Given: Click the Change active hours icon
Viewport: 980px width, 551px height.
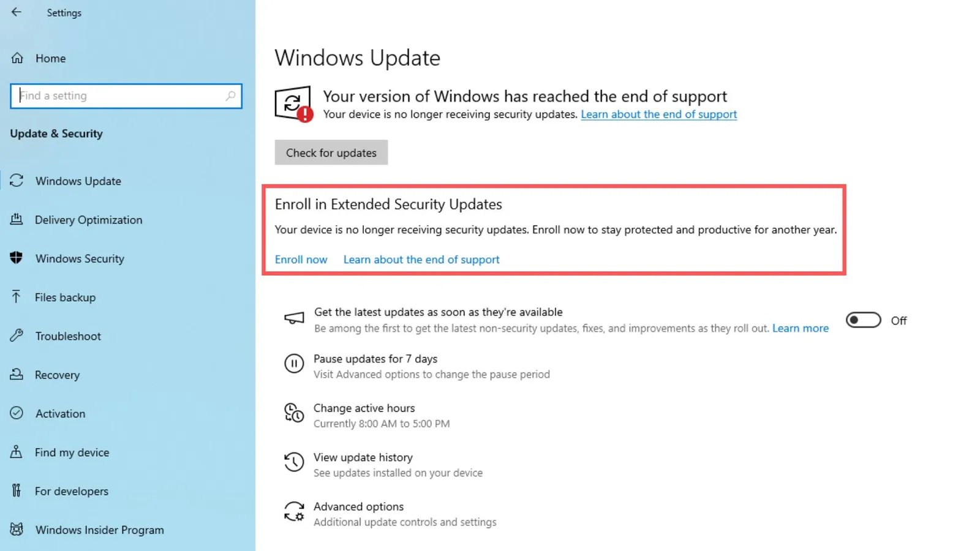Looking at the screenshot, I should (294, 413).
